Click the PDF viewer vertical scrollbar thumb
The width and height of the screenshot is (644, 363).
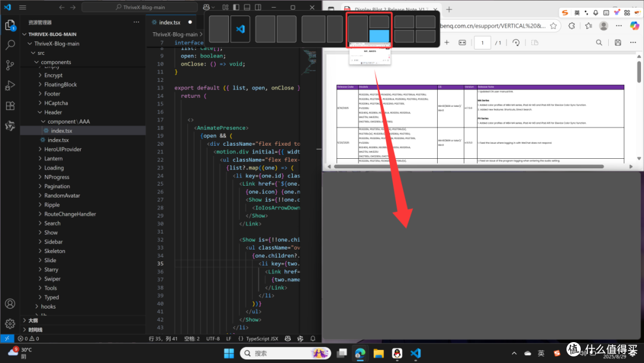(639, 72)
